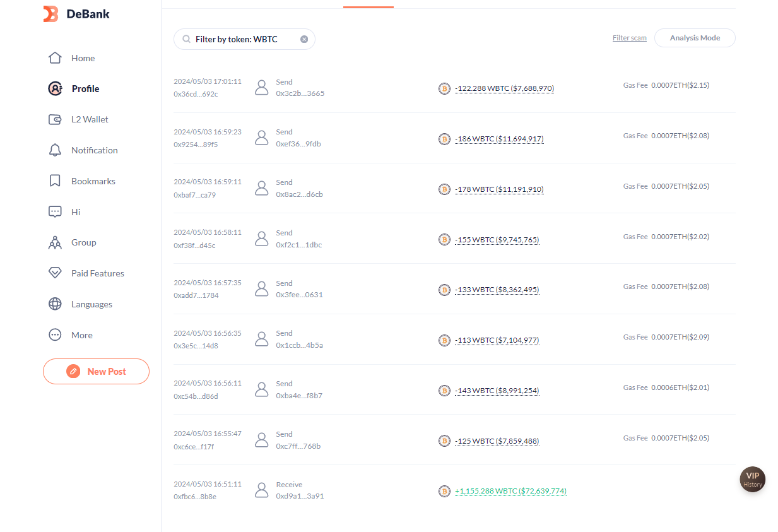Open transaction hash 0xc6ce...f17f
Screen dimensions: 778x532
[194, 447]
